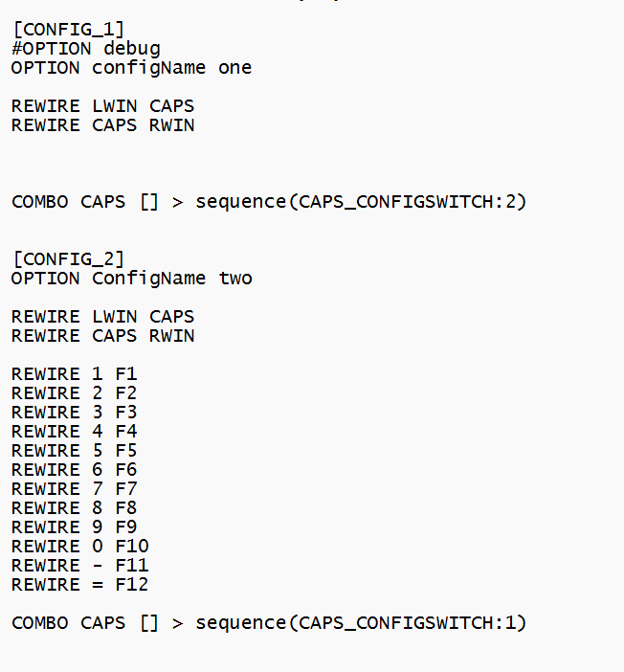624x672 pixels.
Task: Click the 'OPTION ConfigName two' line
Action: pos(131,278)
